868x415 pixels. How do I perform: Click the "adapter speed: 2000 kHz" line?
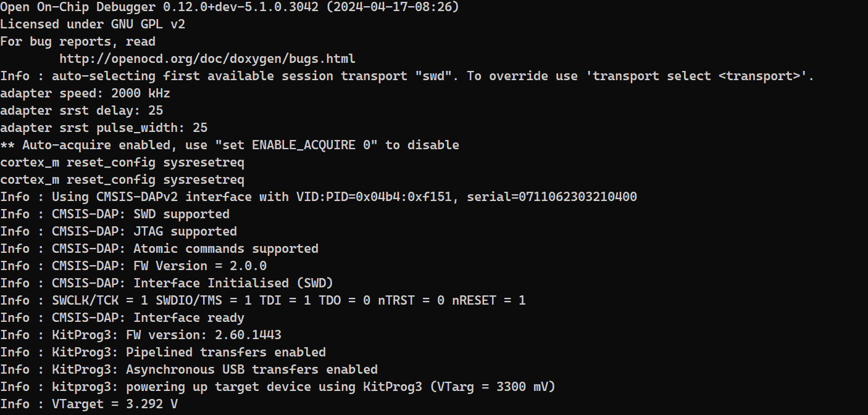pos(85,94)
